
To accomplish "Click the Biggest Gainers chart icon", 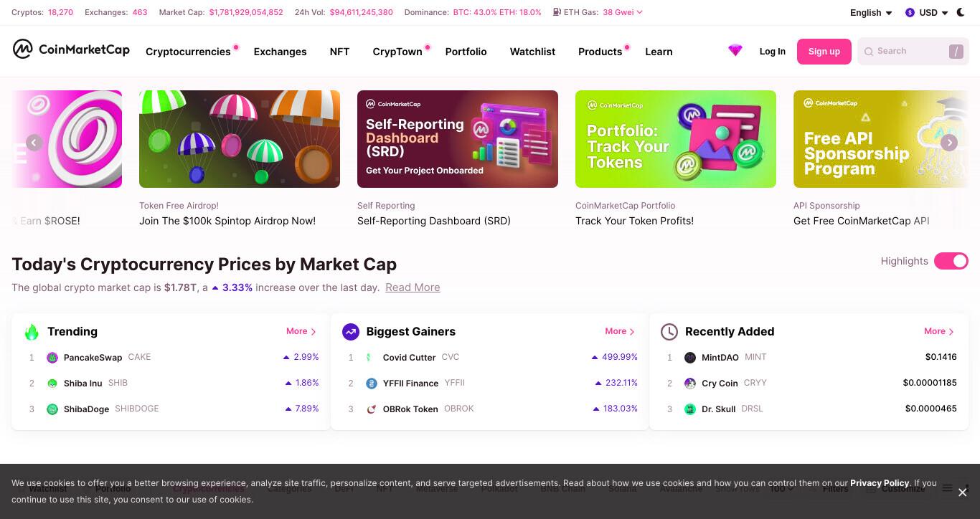I will coord(351,331).
